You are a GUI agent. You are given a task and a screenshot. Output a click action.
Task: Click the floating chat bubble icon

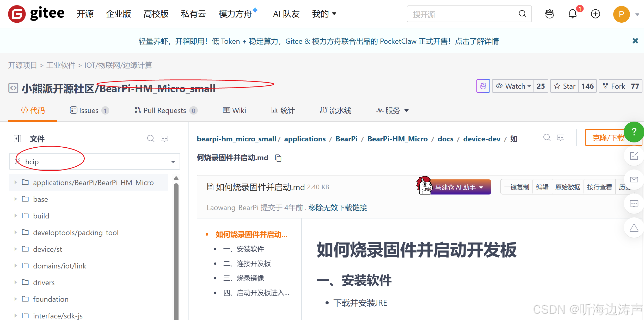click(x=634, y=204)
